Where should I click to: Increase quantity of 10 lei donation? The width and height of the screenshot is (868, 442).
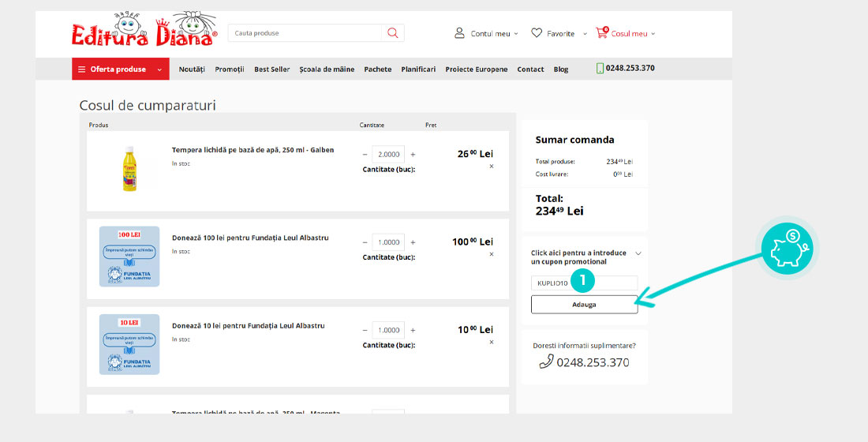[x=413, y=330]
